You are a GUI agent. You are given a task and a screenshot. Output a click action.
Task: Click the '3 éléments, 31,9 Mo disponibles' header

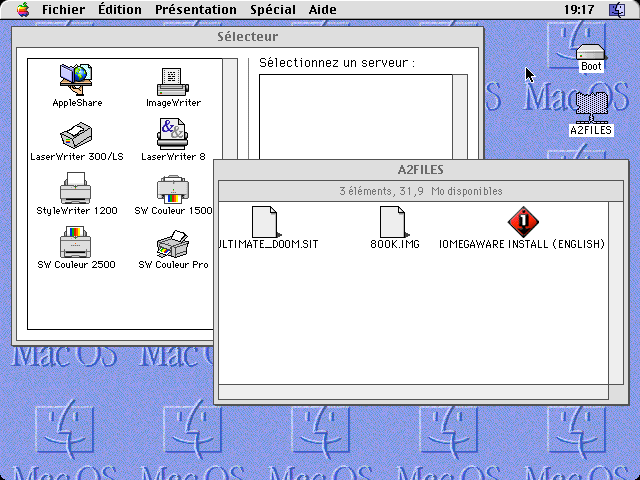coord(420,191)
